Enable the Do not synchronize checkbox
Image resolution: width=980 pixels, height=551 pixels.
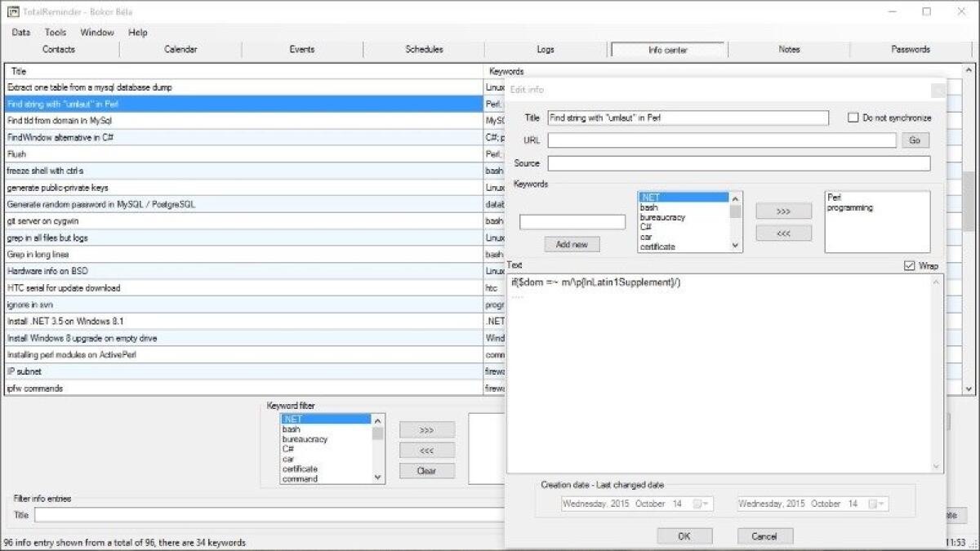[x=853, y=117]
